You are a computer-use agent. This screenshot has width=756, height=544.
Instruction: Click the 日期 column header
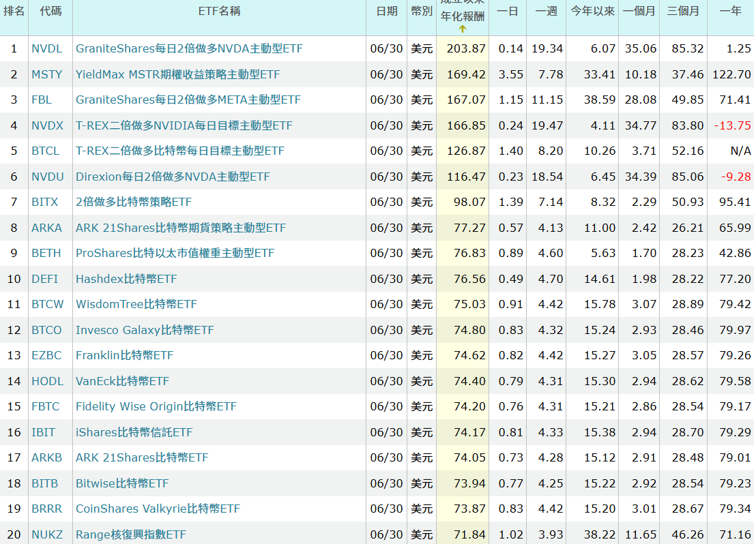tap(387, 11)
